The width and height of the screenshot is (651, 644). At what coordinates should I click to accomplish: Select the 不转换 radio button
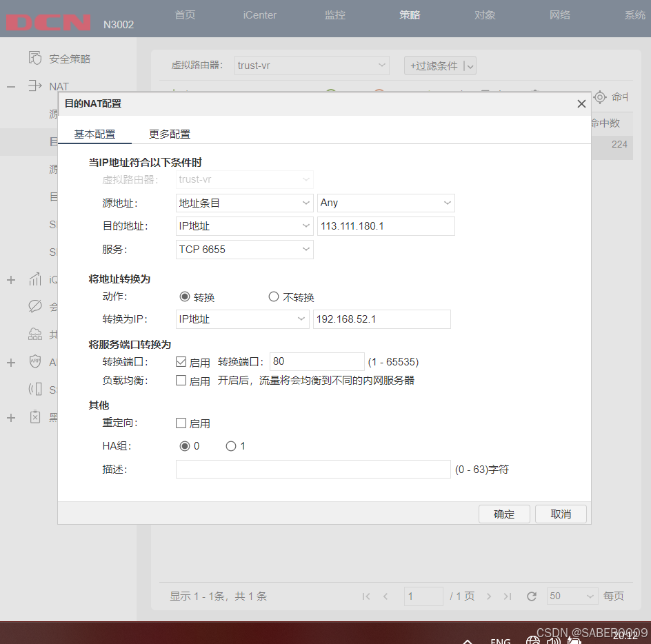tap(273, 296)
